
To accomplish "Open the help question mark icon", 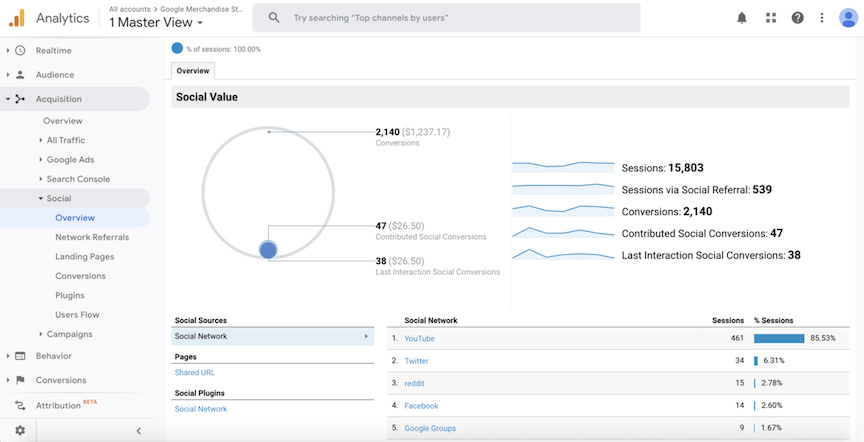I will [x=797, y=18].
